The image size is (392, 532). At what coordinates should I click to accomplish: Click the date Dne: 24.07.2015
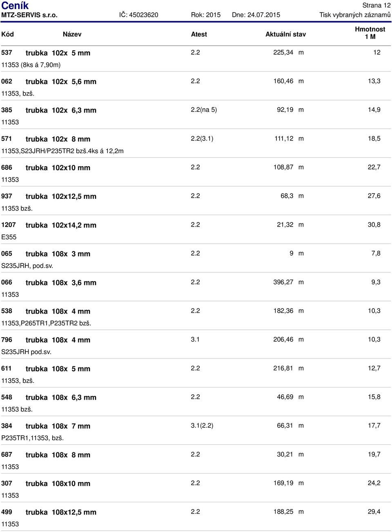(x=256, y=15)
